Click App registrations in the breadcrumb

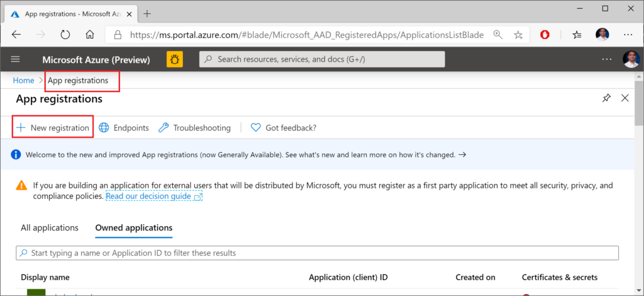point(78,81)
